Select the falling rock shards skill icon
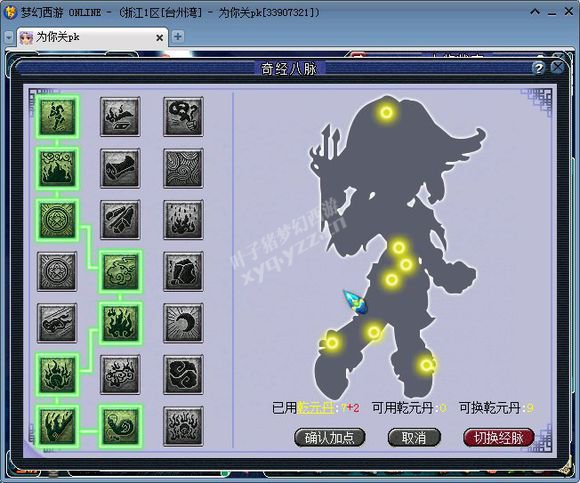 (120, 220)
